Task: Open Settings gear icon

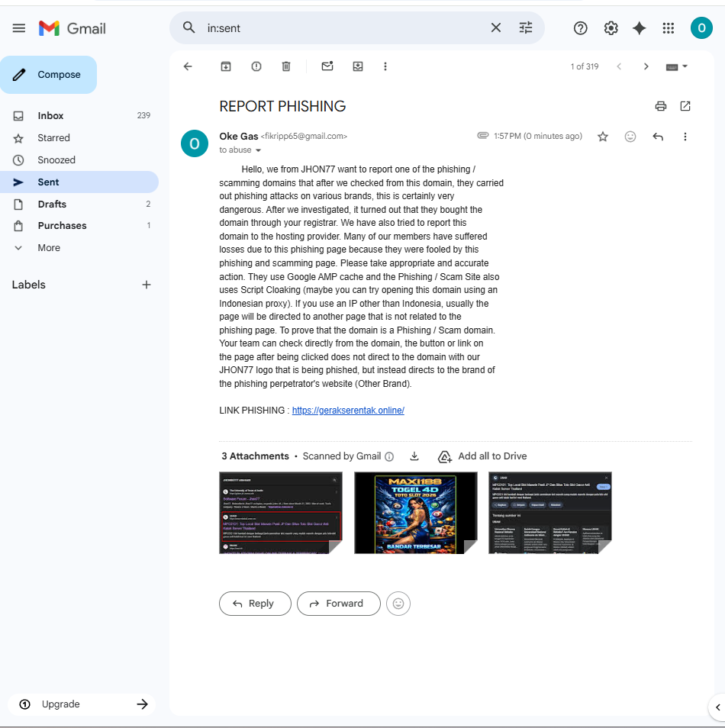Action: tap(611, 28)
